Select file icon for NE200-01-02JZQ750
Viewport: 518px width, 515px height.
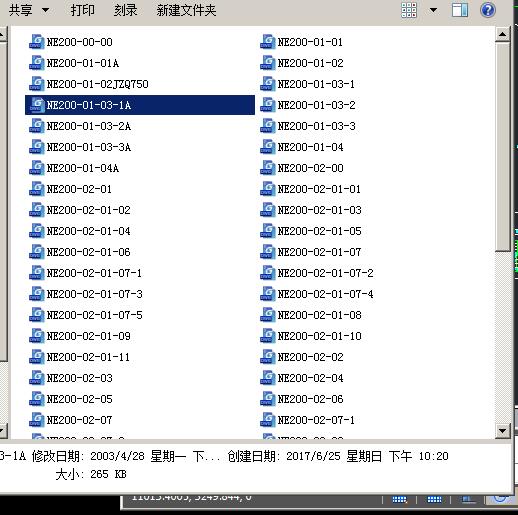(x=37, y=84)
